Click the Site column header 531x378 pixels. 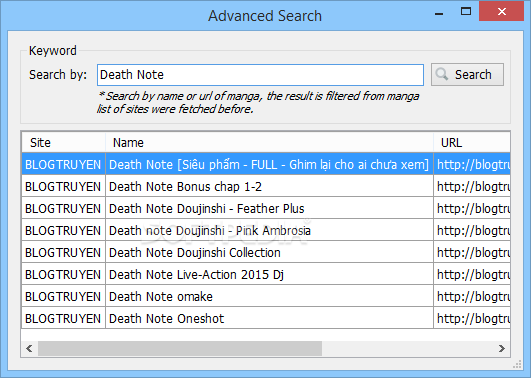click(64, 143)
